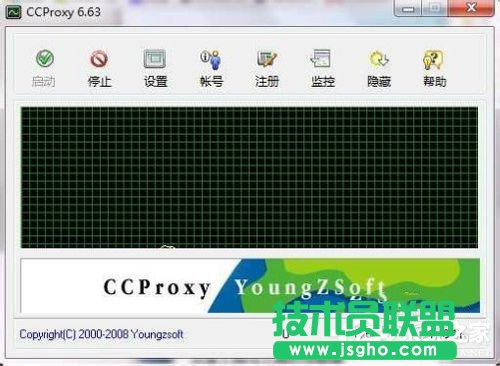This screenshot has height=366, width=500.
Task: Click the black traffic monitor graph
Action: click(x=249, y=177)
